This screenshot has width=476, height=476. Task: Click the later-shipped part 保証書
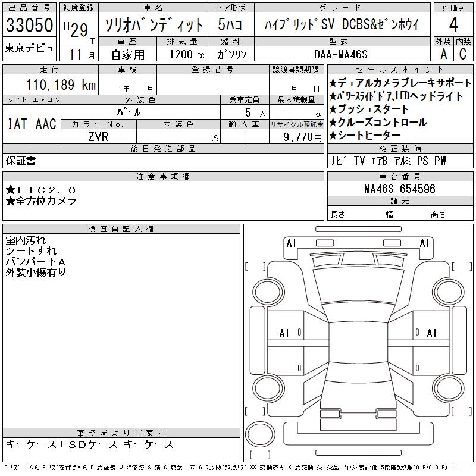(21, 161)
